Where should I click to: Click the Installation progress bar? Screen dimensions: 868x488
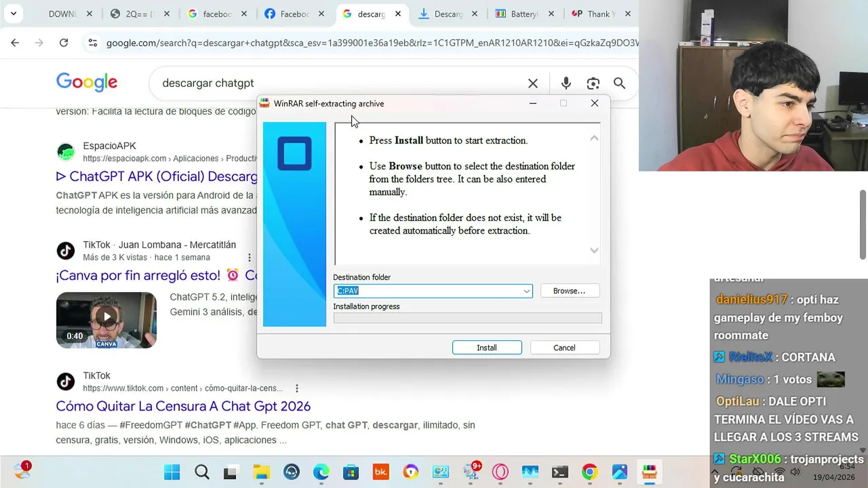[x=467, y=318]
